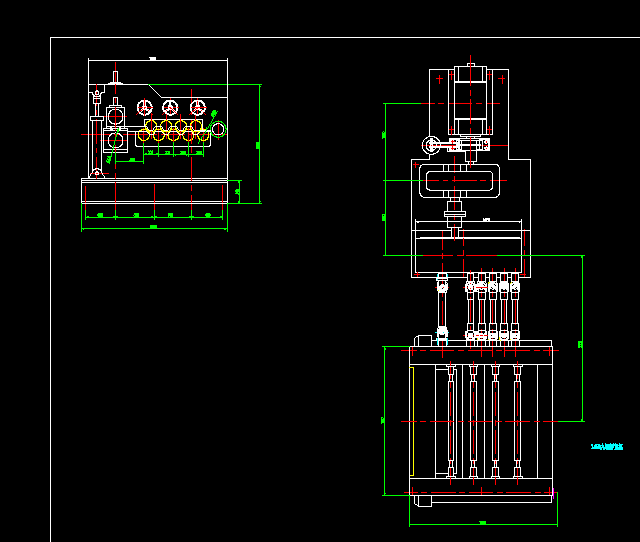Viewport: 640px width, 542px height.
Task: Select the motor body at top of plan view
Action: [468, 100]
